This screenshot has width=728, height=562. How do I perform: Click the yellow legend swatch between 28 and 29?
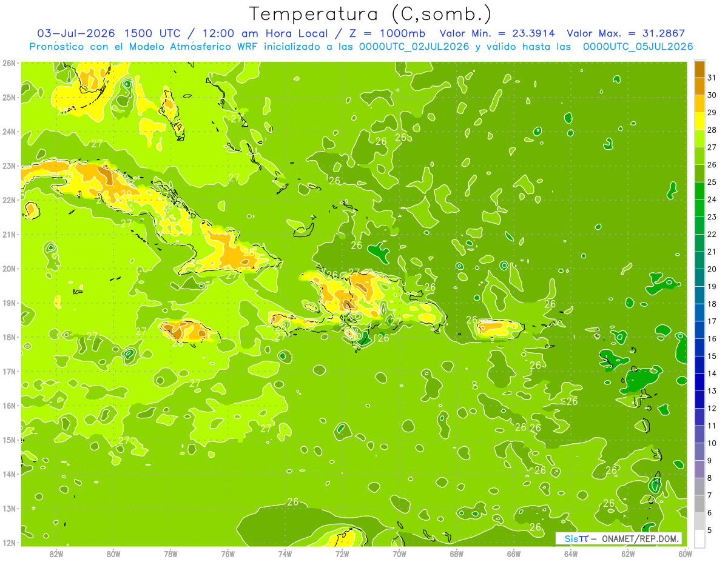point(699,121)
